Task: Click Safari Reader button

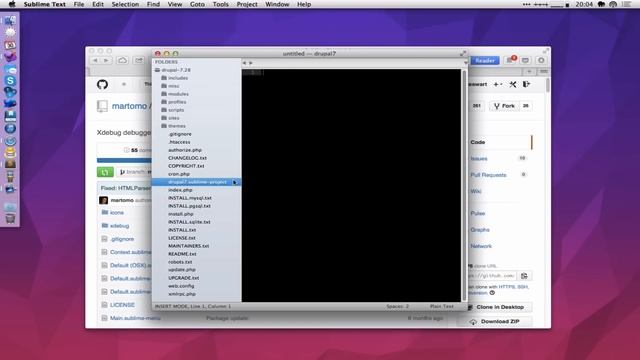Action: click(485, 60)
